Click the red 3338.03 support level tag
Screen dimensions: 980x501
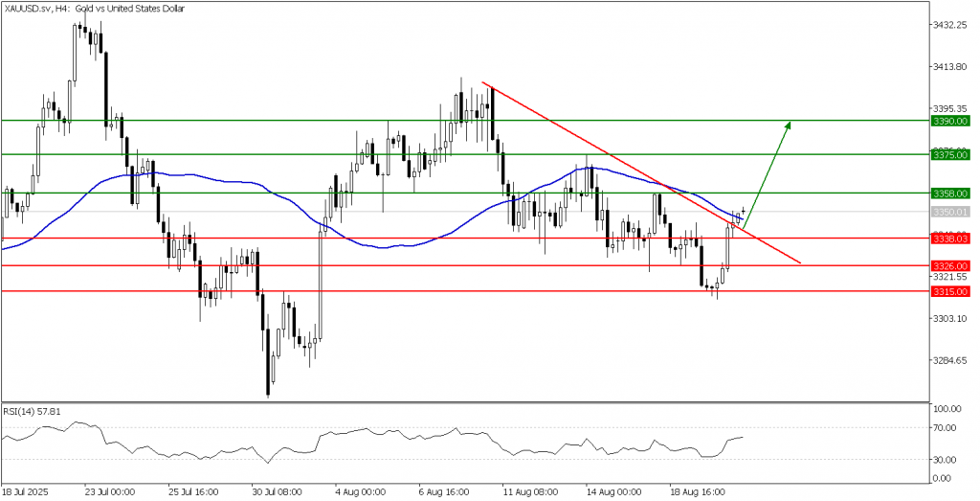tap(950, 238)
